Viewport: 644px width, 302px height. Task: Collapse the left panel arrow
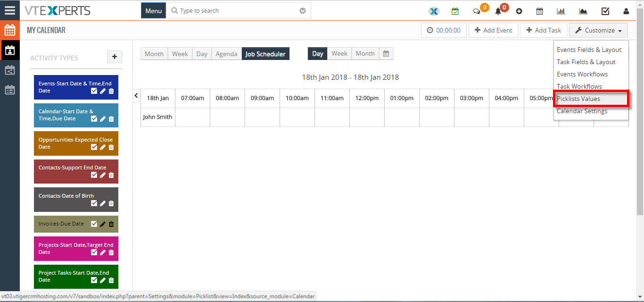point(136,95)
